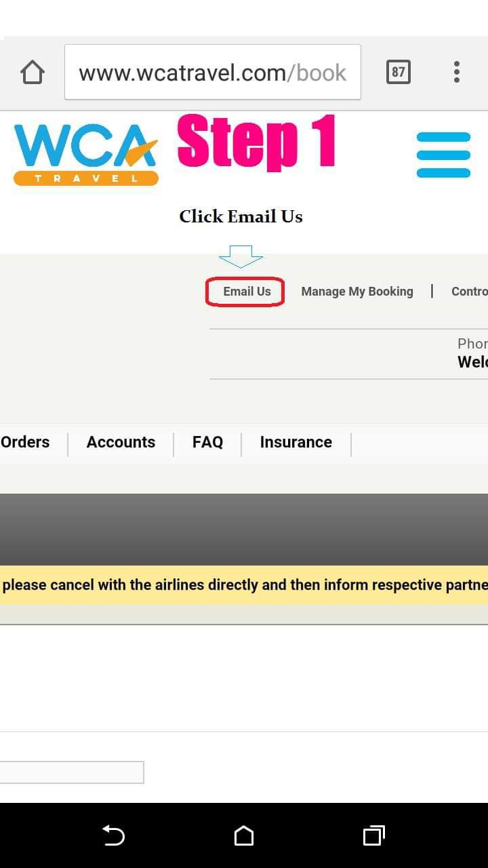The height and width of the screenshot is (868, 488).
Task: Click the yellow airline cancellation notice banner
Action: pyautogui.click(x=244, y=585)
